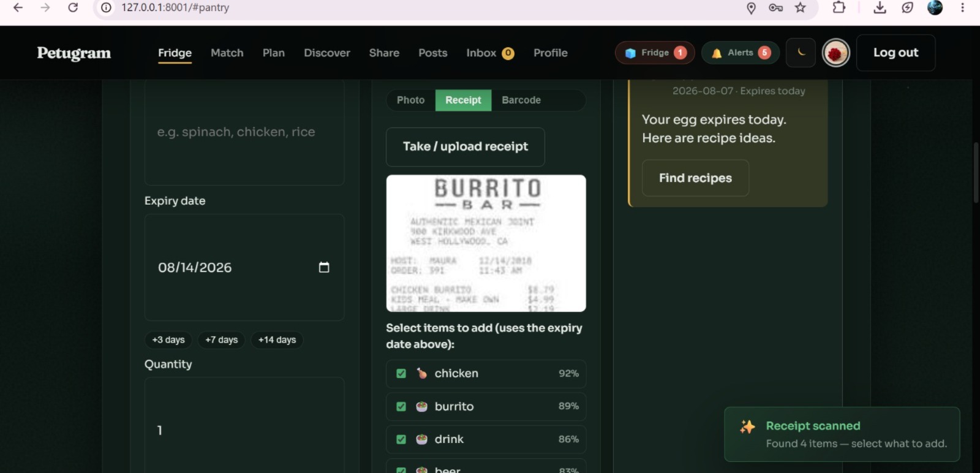This screenshot has height=473, width=980.
Task: Click the burrito row food icon
Action: (x=421, y=407)
